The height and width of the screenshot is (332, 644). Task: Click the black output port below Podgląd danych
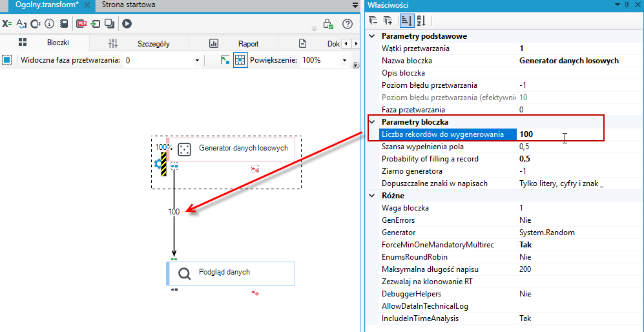pos(174,289)
